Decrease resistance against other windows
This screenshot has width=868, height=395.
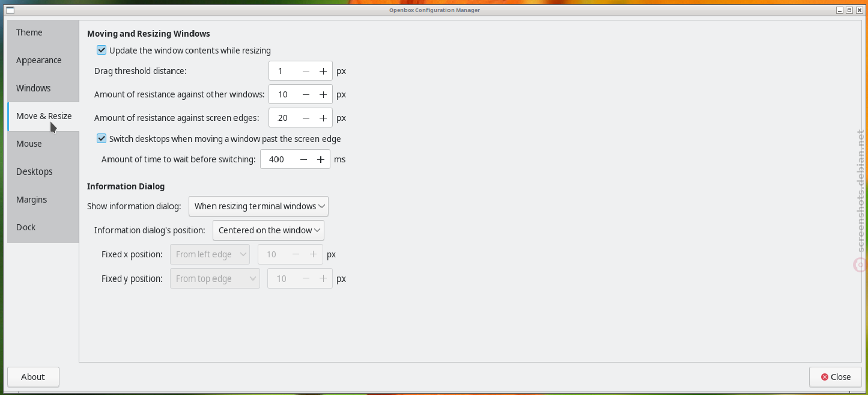click(x=306, y=94)
